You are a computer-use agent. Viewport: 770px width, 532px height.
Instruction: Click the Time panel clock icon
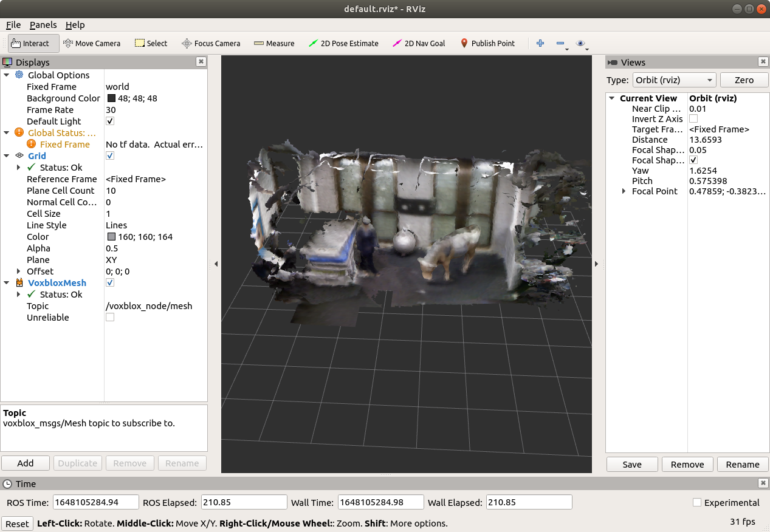click(7, 483)
